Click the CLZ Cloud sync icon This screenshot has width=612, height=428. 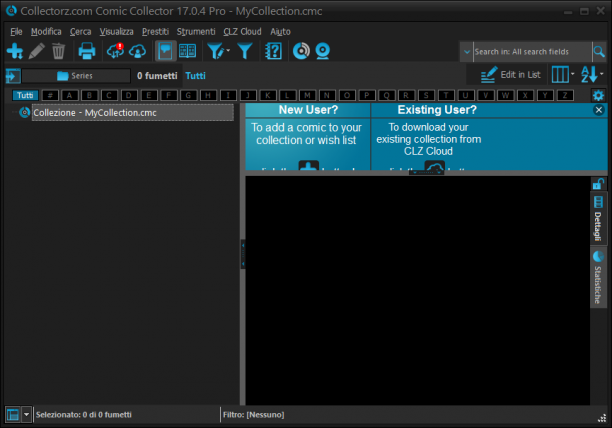115,51
